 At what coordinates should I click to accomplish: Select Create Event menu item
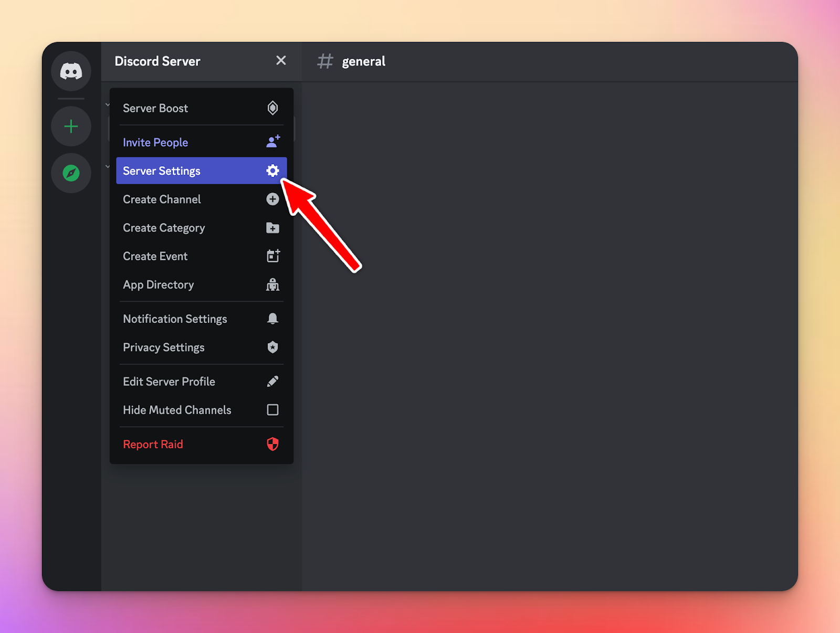click(202, 256)
